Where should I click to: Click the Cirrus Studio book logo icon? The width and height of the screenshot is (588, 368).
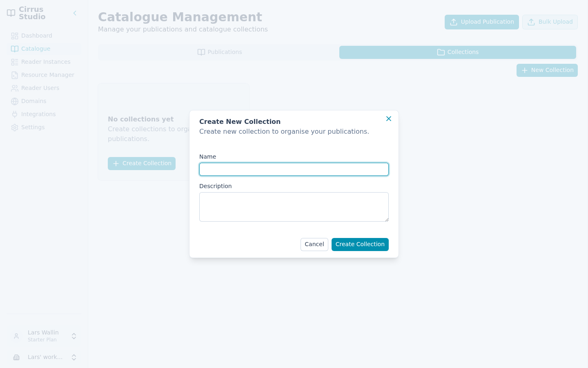[x=11, y=13]
